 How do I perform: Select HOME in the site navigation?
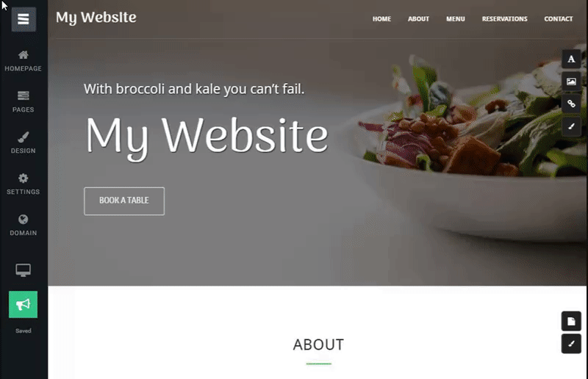[x=381, y=19]
